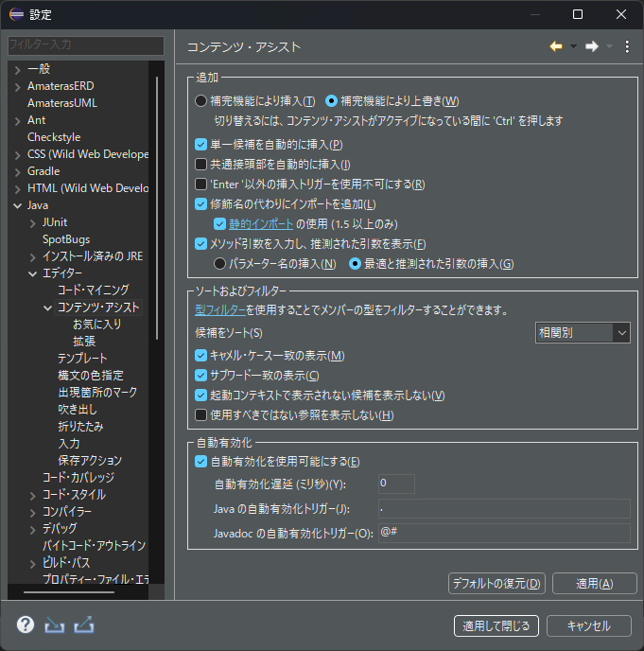Screen dimensions: 644x651
Task: Expand the デバッグ tree node
Action: [33, 529]
